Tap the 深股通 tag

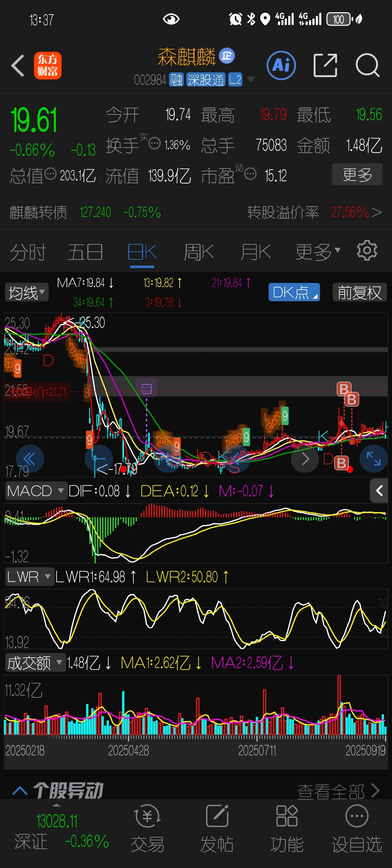click(205, 80)
